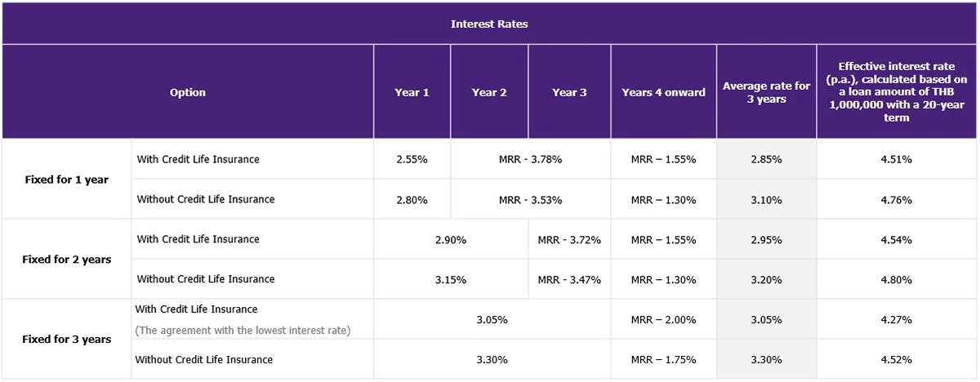Click the Interest Rates table title
Image resolution: width=980 pixels, height=382 pixels.
tap(489, 24)
